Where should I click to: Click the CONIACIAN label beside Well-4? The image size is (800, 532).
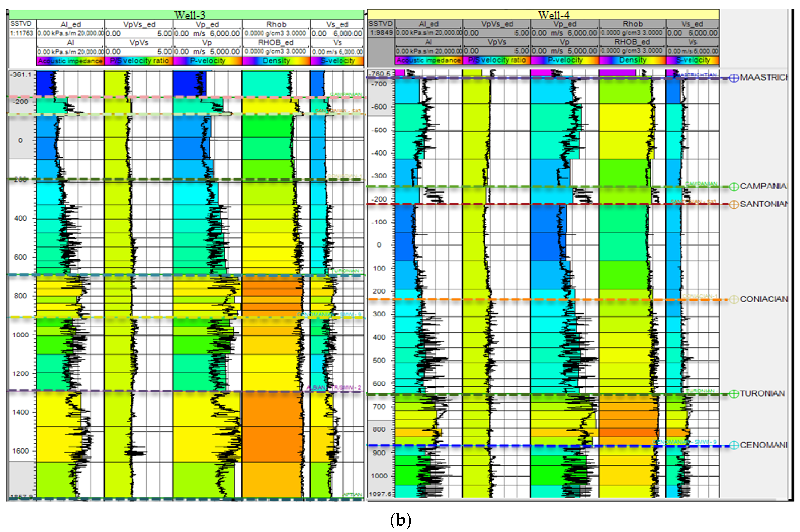tap(764, 299)
